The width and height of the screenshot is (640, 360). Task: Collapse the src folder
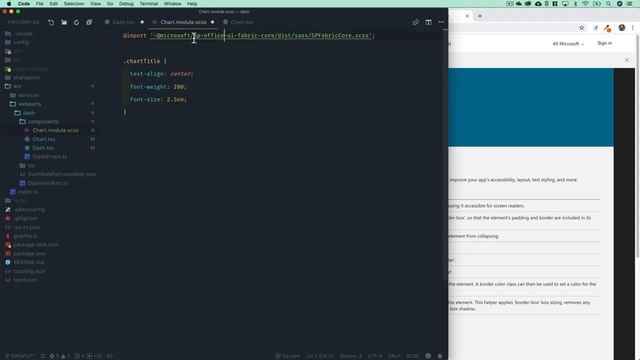[x=49, y=86]
